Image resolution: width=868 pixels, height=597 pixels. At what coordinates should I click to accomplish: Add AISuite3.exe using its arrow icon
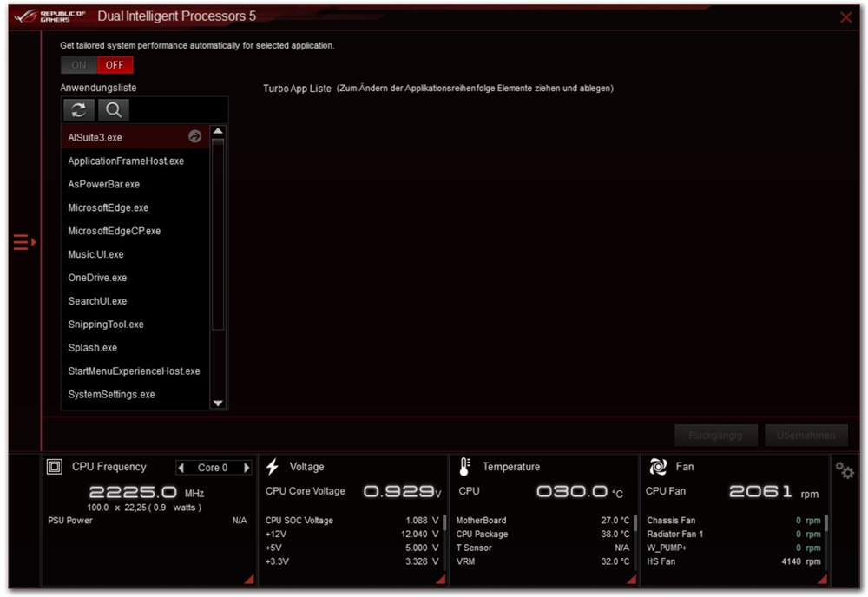tap(194, 136)
